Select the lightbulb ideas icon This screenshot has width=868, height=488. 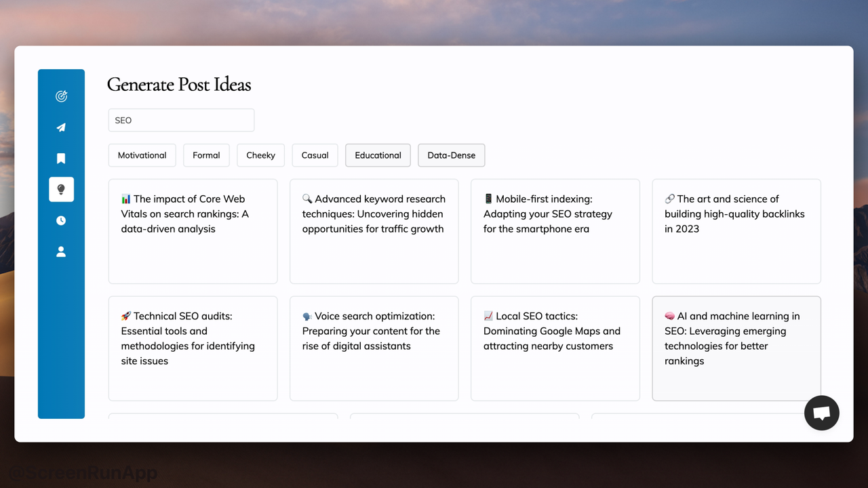click(61, 190)
